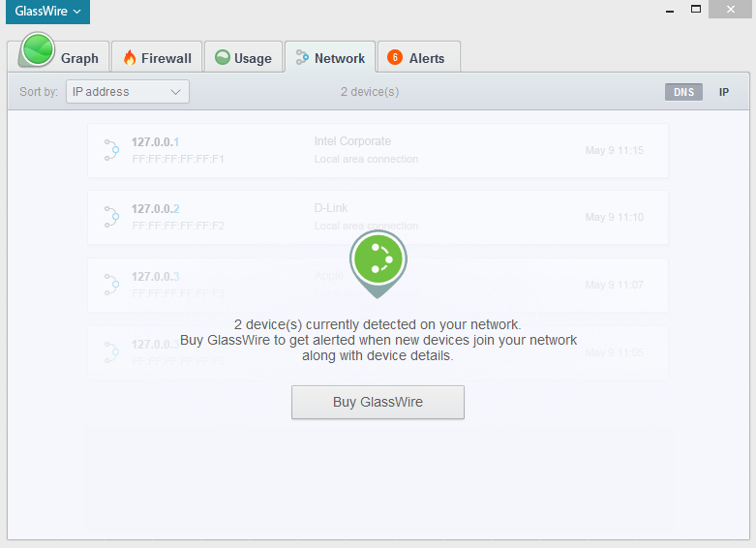Click the green Usage circle icon
Screen dimensions: 756x548
click(x=223, y=57)
